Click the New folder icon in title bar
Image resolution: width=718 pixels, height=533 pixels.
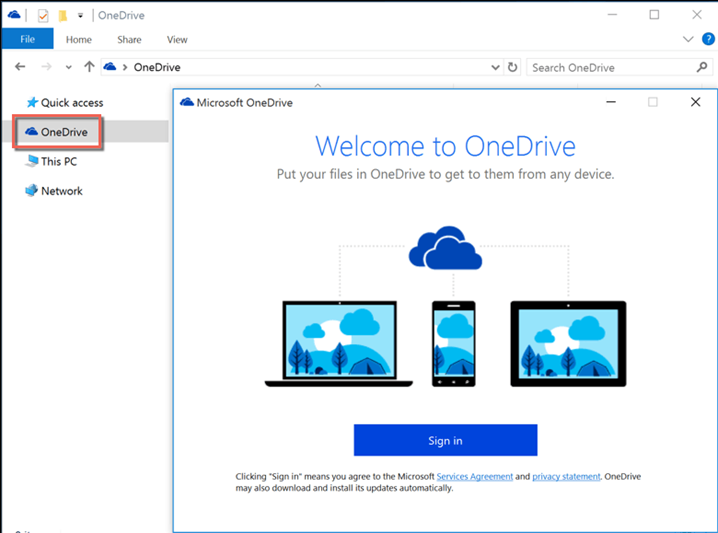point(63,16)
